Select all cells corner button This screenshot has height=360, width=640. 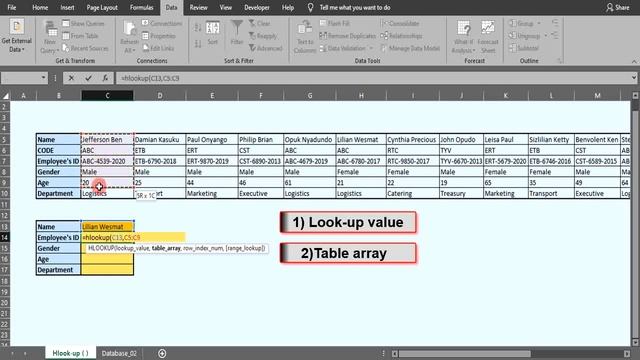5,96
